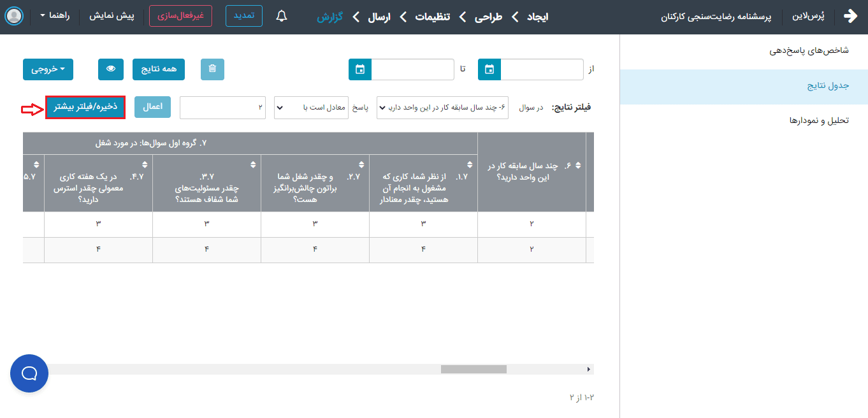The image size is (868, 418).
Task: Expand the 'خروجی' export dropdown
Action: tap(48, 69)
